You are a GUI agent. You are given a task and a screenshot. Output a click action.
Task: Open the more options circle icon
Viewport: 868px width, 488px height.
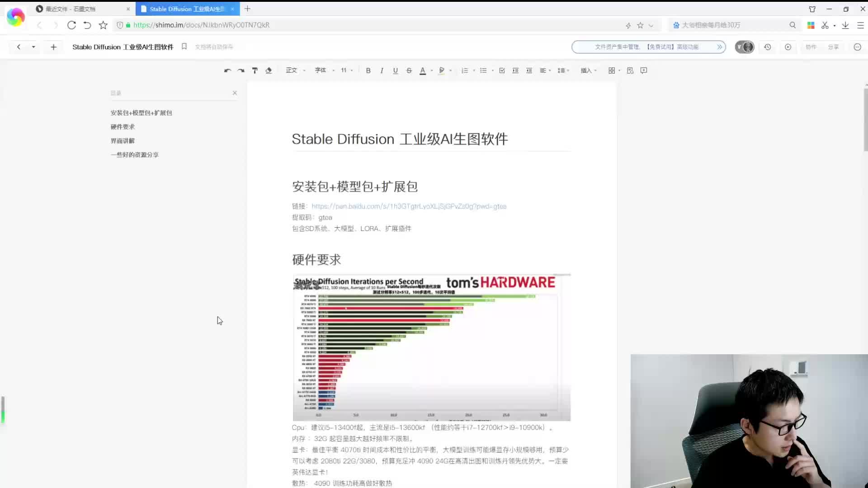tap(857, 47)
